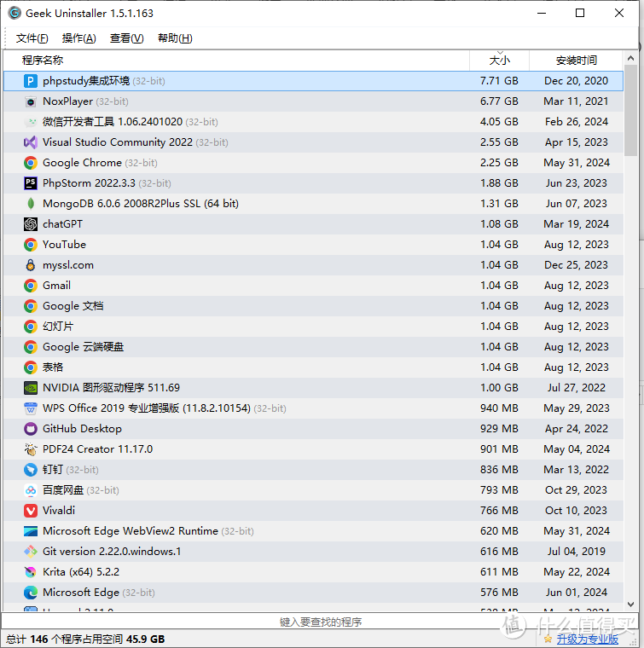Click the 表格 entry icon
The image size is (644, 648).
point(30,367)
